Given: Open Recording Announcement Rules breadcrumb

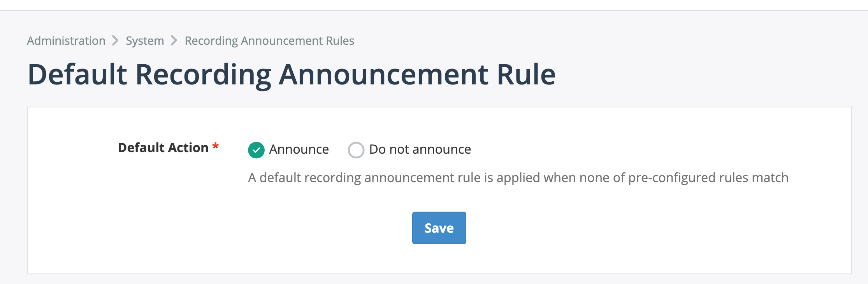Looking at the screenshot, I should pyautogui.click(x=269, y=41).
